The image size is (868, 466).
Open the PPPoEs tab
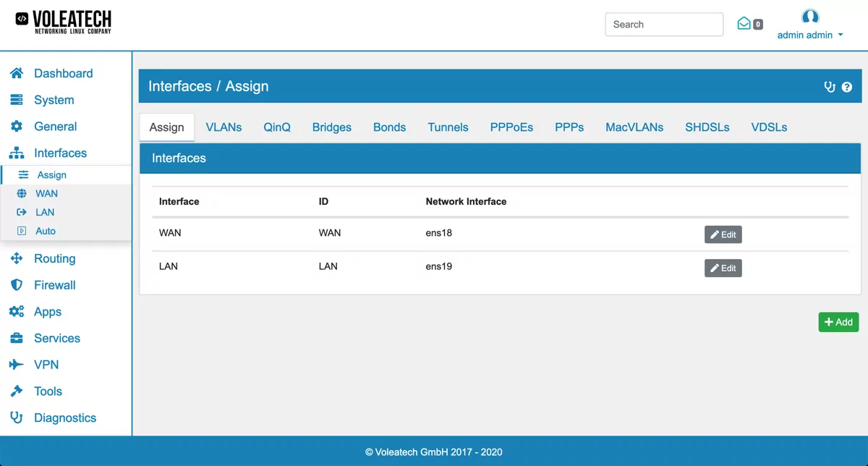coord(511,127)
